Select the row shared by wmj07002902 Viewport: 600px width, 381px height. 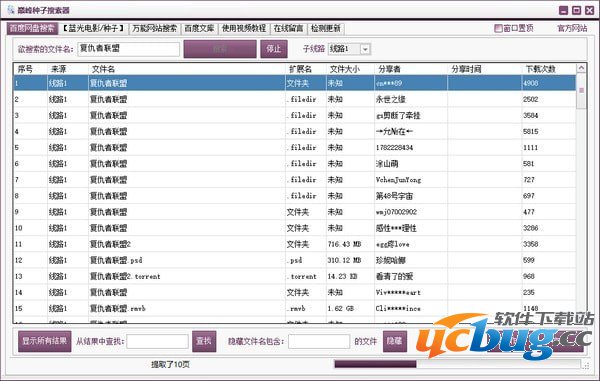tap(295, 212)
